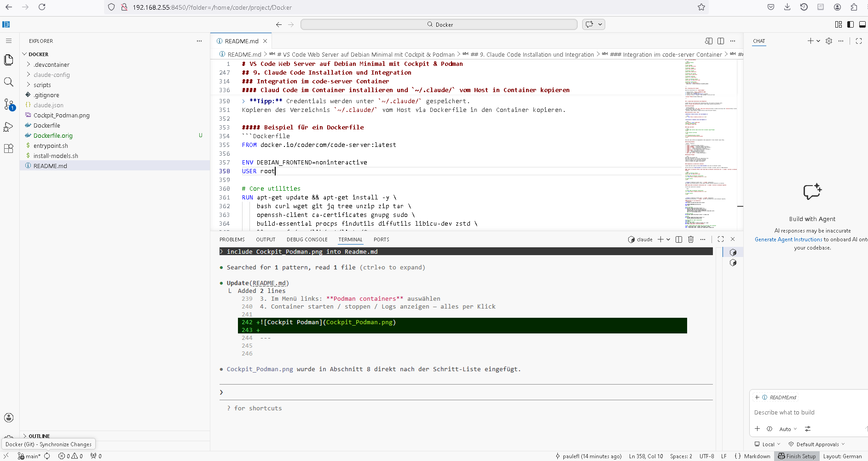Split the terminal pane
Viewport: 868px width, 461px height.
(x=678, y=239)
